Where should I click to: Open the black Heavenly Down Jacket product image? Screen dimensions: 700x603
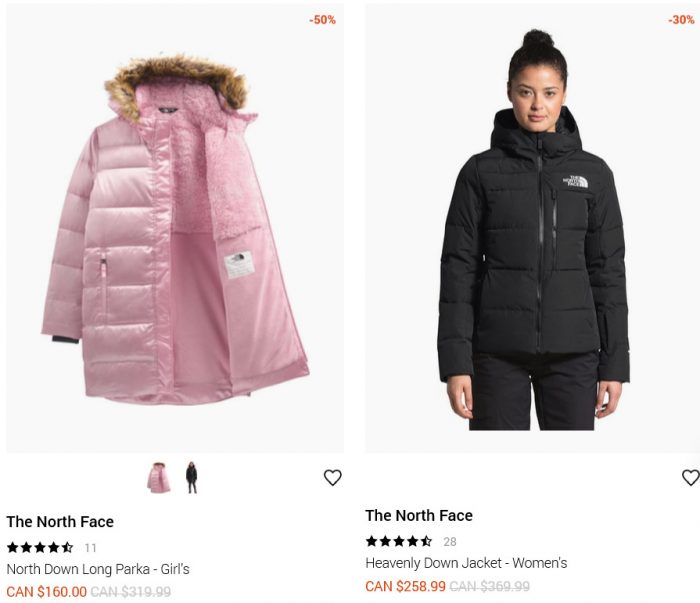533,229
